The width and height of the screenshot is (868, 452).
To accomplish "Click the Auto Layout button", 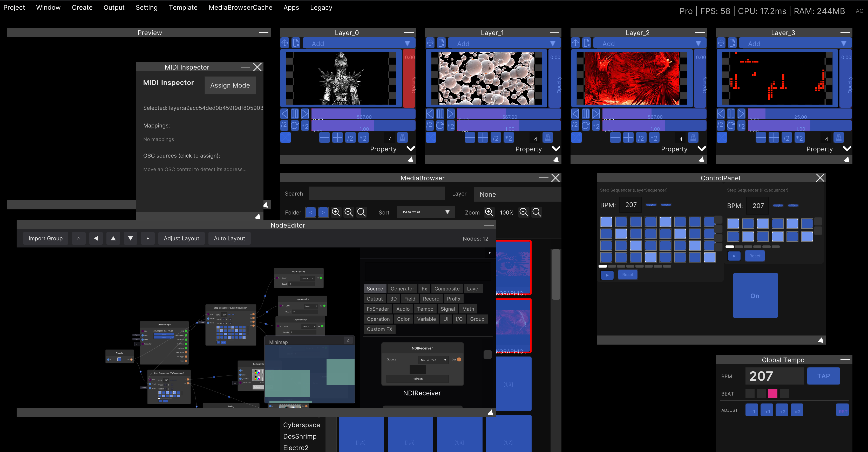I will pyautogui.click(x=229, y=238).
